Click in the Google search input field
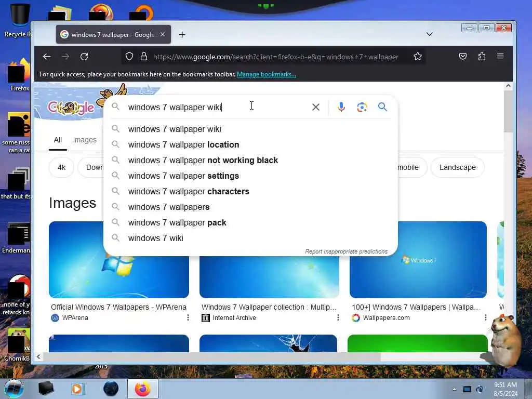Screen dimensions: 532x399 coord(217,107)
